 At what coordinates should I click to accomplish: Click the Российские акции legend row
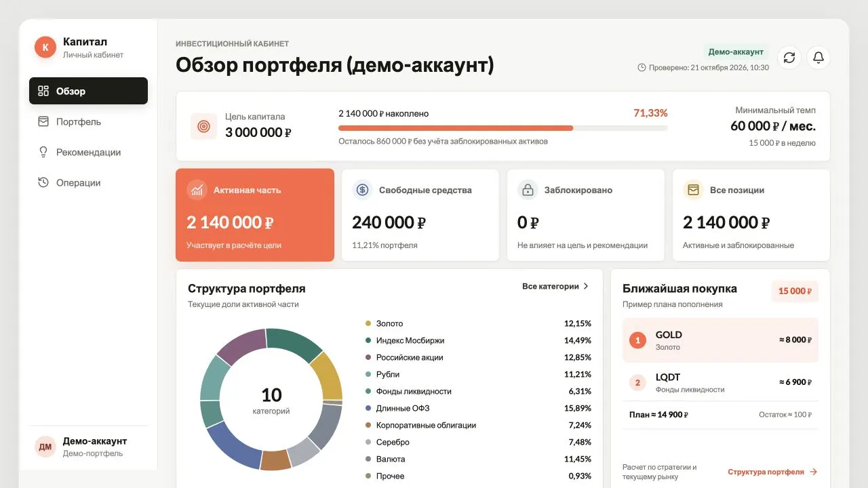(x=478, y=358)
